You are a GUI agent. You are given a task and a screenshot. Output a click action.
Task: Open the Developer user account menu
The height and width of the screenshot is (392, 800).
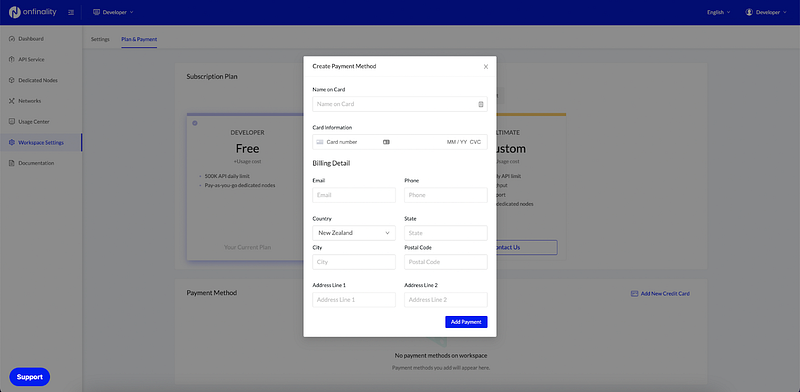766,12
